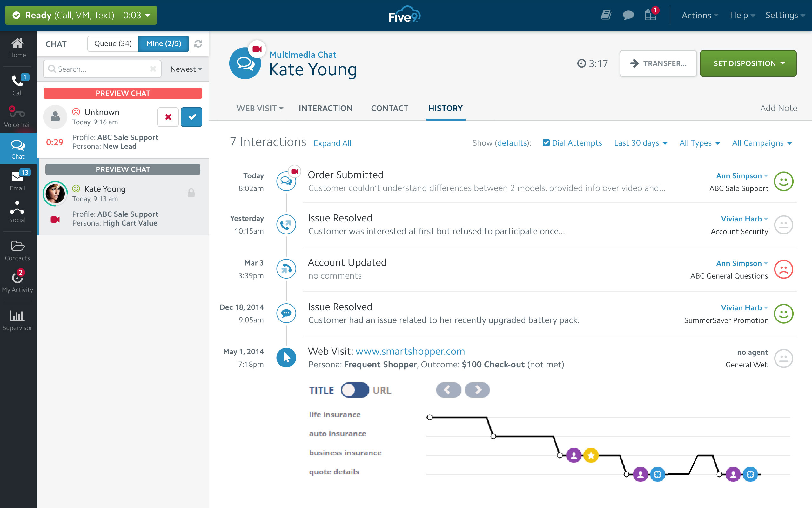Expand the All Types interactions filter

[x=699, y=142]
